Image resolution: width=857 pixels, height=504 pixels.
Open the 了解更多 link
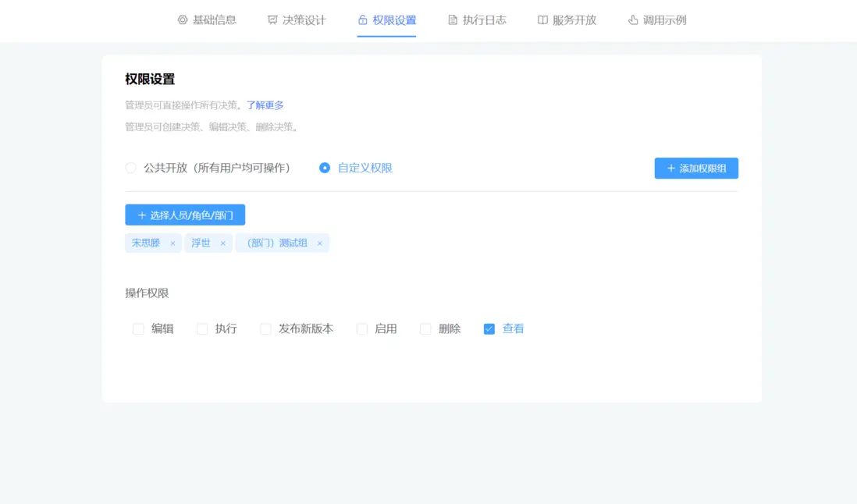tap(266, 105)
